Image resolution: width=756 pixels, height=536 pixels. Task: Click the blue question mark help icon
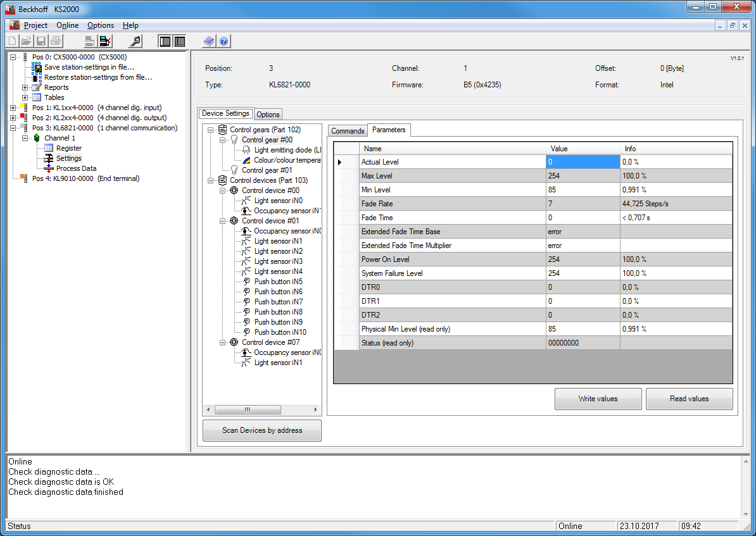pyautogui.click(x=224, y=41)
